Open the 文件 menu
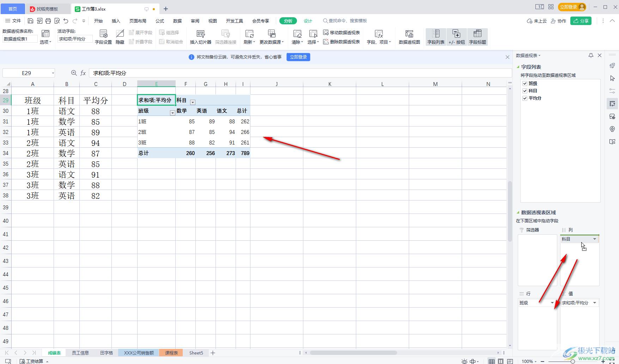 pyautogui.click(x=13, y=21)
